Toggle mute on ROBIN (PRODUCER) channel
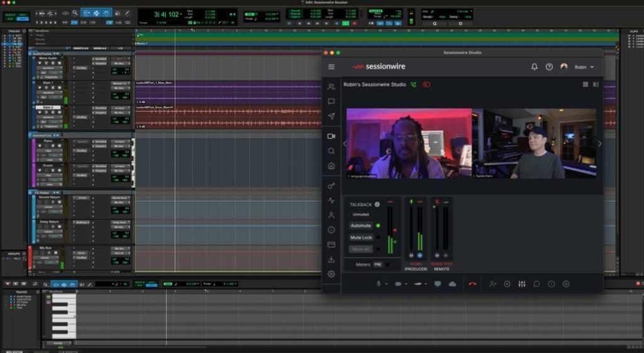The width and height of the screenshot is (644, 353). [411, 255]
